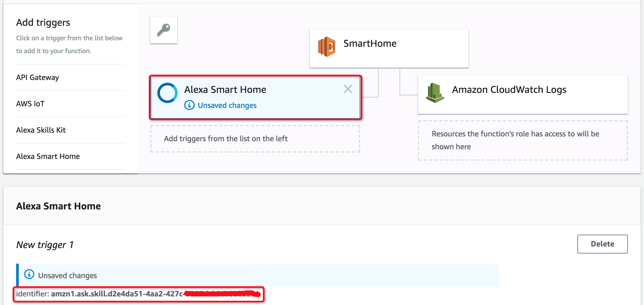Click the New trigger 1 title

[45, 245]
